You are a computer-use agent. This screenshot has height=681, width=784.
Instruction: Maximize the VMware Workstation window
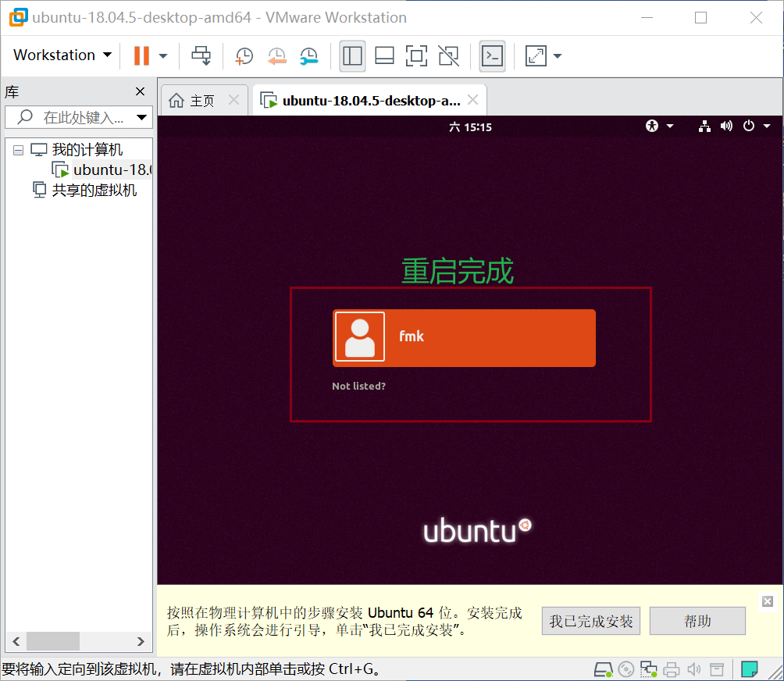(701, 17)
